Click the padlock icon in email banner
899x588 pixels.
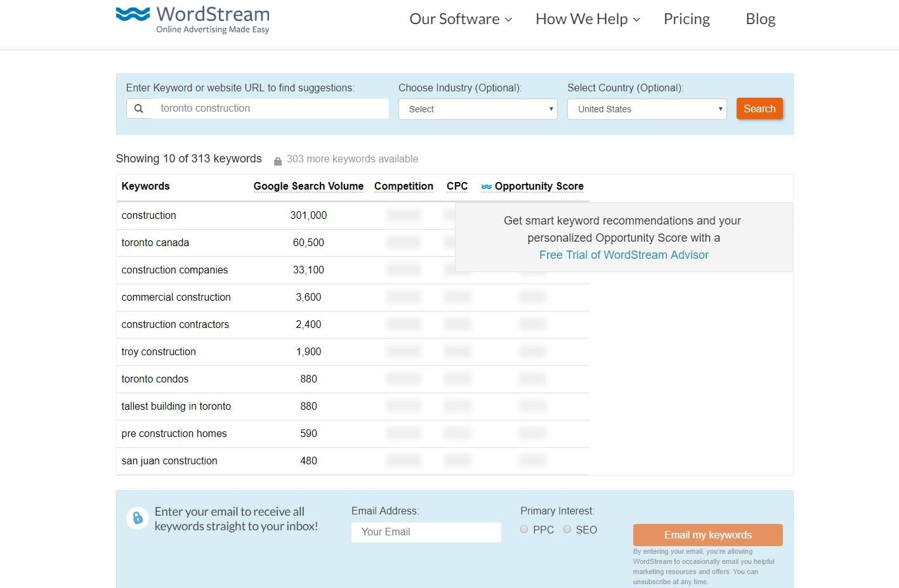click(138, 518)
